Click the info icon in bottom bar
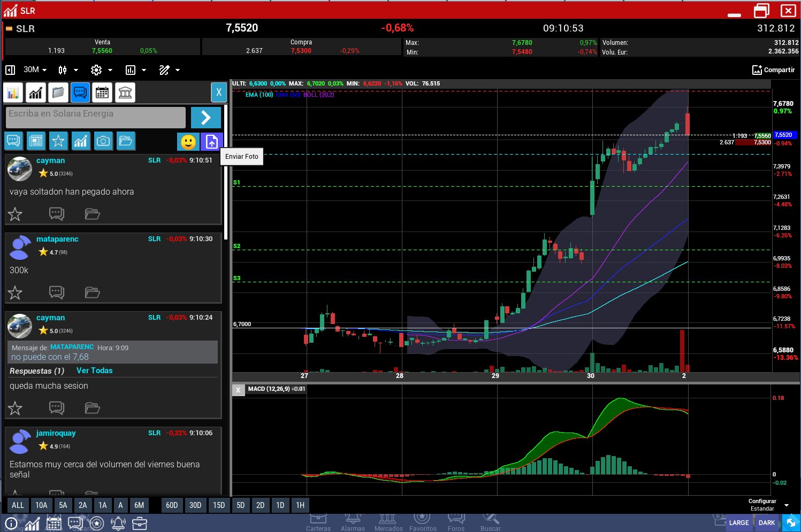801x532 pixels. (x=11, y=523)
